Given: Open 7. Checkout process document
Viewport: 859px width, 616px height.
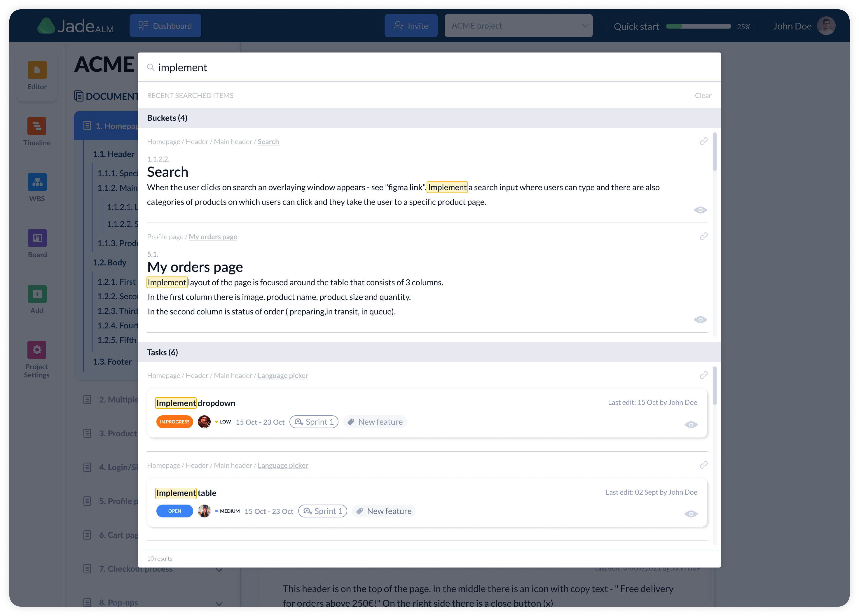Looking at the screenshot, I should coord(136,569).
